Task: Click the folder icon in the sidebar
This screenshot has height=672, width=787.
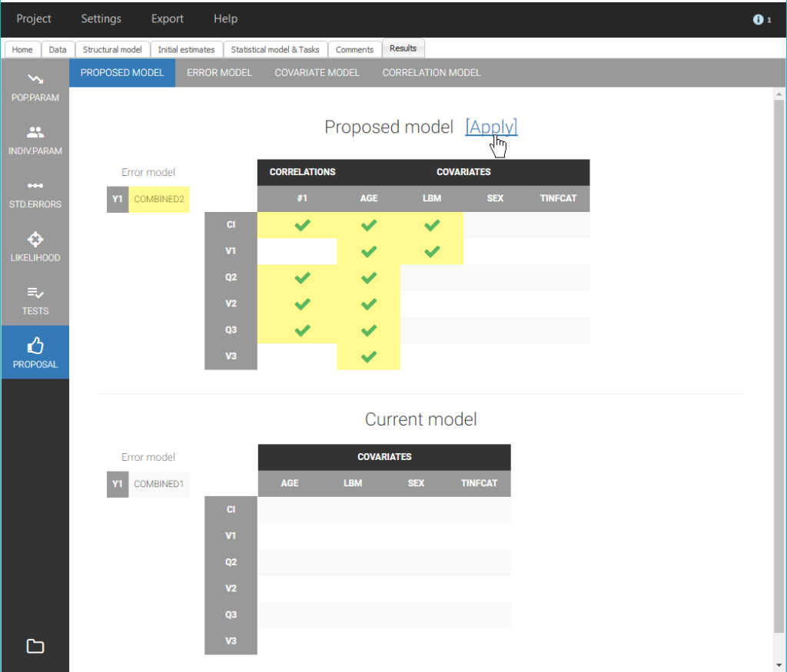Action: pos(35,646)
